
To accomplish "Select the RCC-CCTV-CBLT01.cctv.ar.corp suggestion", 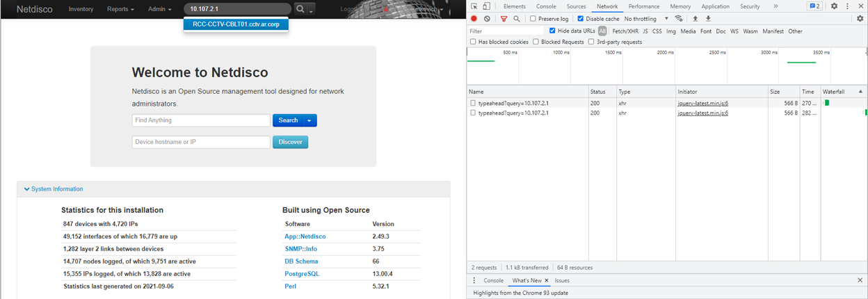I will coord(236,24).
